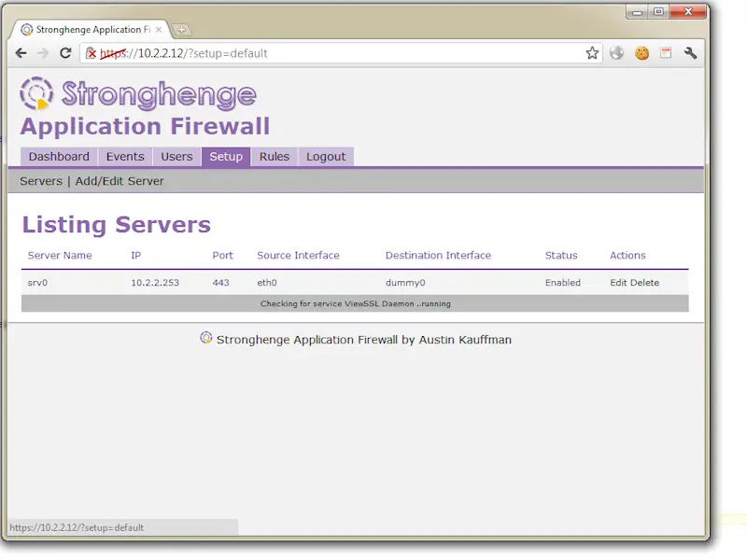Click the browser forward arrow
This screenshot has width=747, height=560.
(43, 53)
